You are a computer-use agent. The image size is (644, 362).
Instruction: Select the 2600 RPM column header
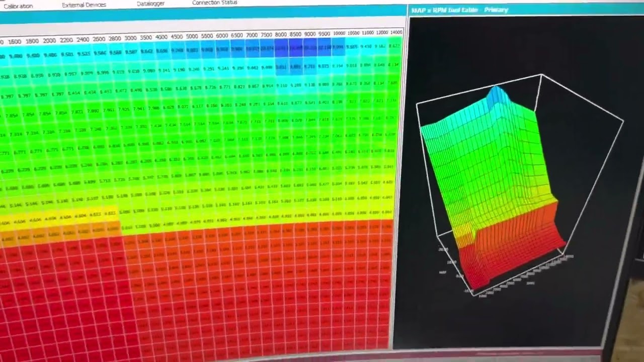pos(99,39)
